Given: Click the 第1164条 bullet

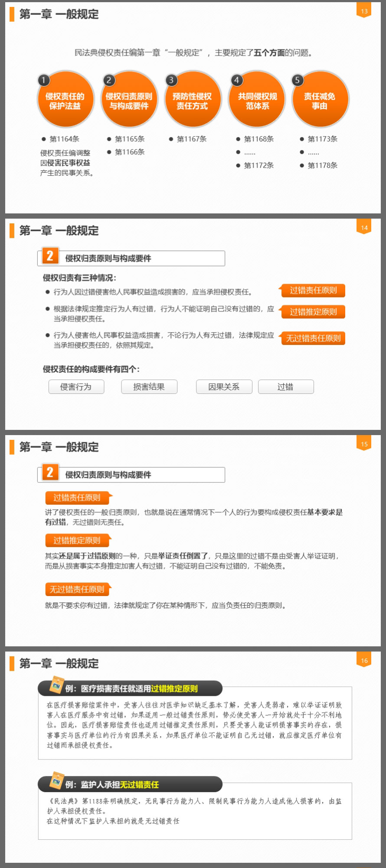Looking at the screenshot, I should [60, 139].
